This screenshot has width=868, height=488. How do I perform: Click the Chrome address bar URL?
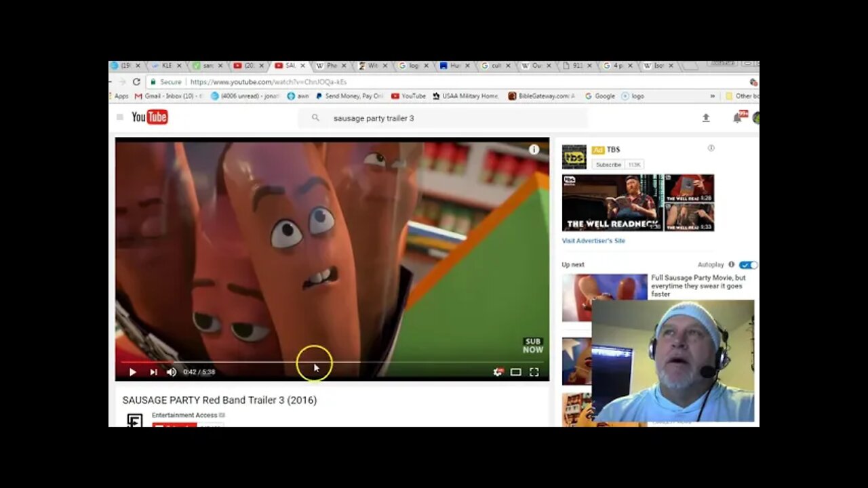tap(269, 82)
